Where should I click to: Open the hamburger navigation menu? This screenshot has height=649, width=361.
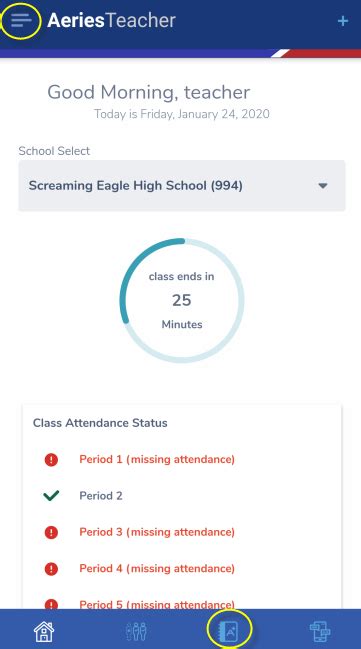coord(21,20)
